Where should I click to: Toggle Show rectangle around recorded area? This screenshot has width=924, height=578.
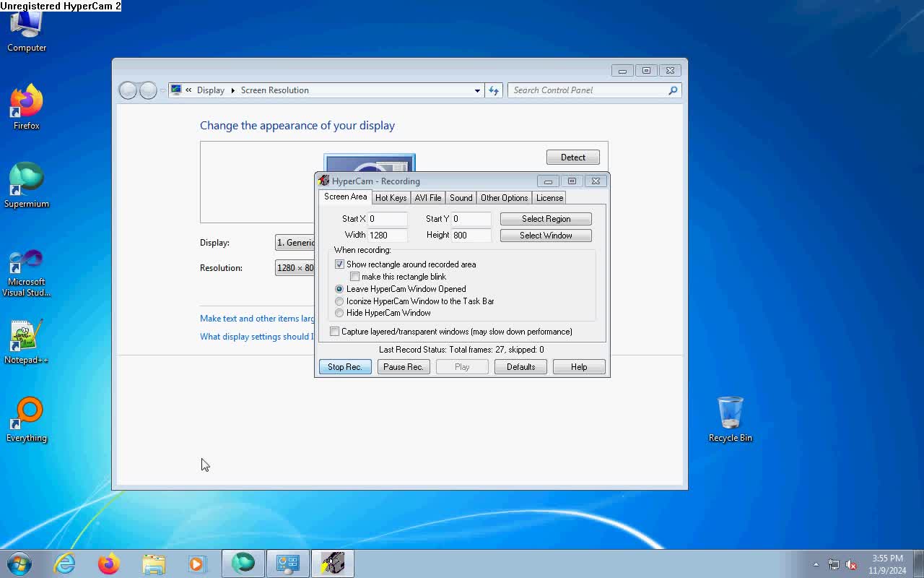[339, 264]
